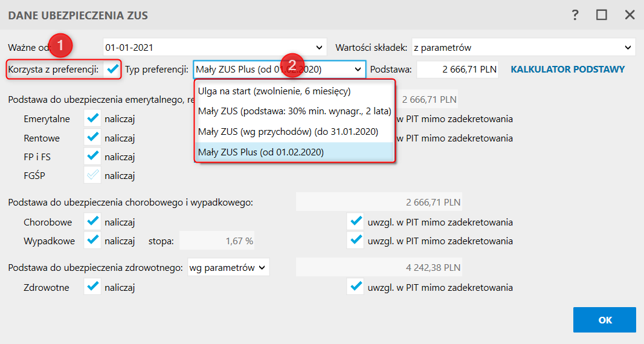Select Mały ZUS 30% min. wynagr. option
644x344 pixels.
(x=294, y=111)
